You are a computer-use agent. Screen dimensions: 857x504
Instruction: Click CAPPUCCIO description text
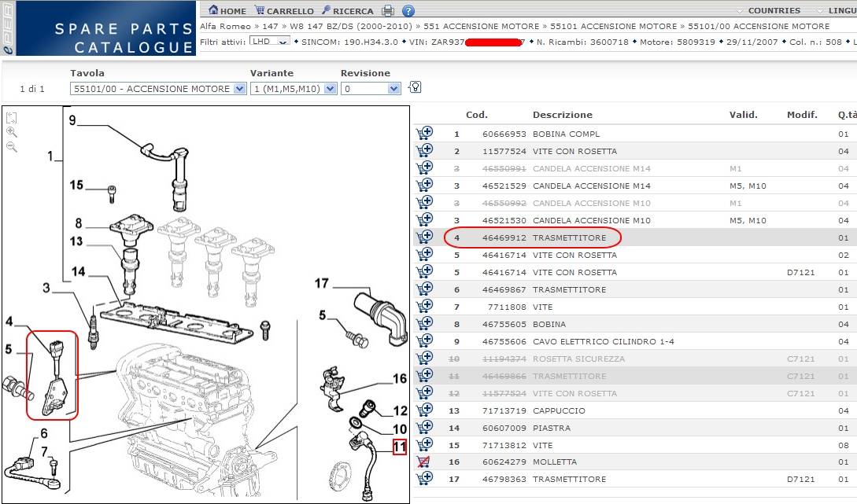(x=559, y=410)
